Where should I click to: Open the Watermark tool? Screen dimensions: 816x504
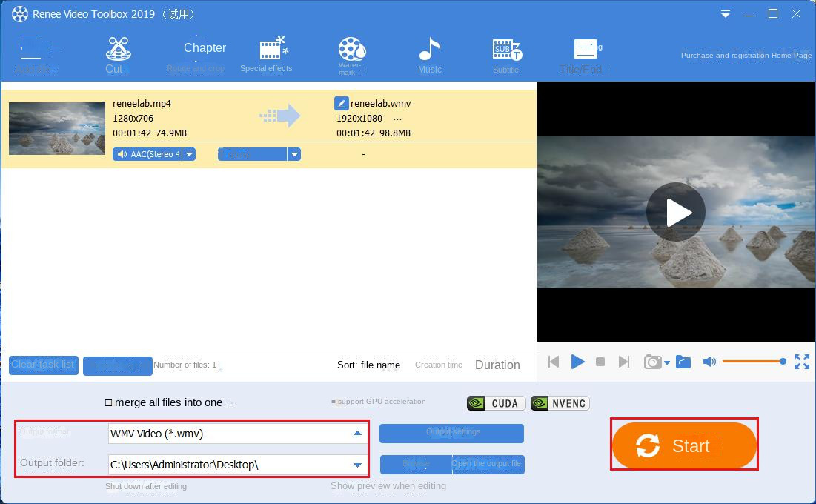point(351,55)
